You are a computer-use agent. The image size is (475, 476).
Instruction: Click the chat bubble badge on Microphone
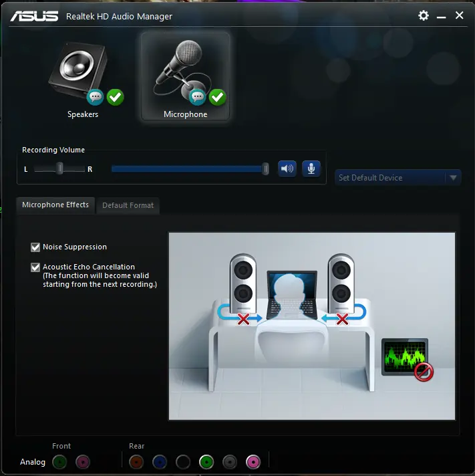point(198,97)
